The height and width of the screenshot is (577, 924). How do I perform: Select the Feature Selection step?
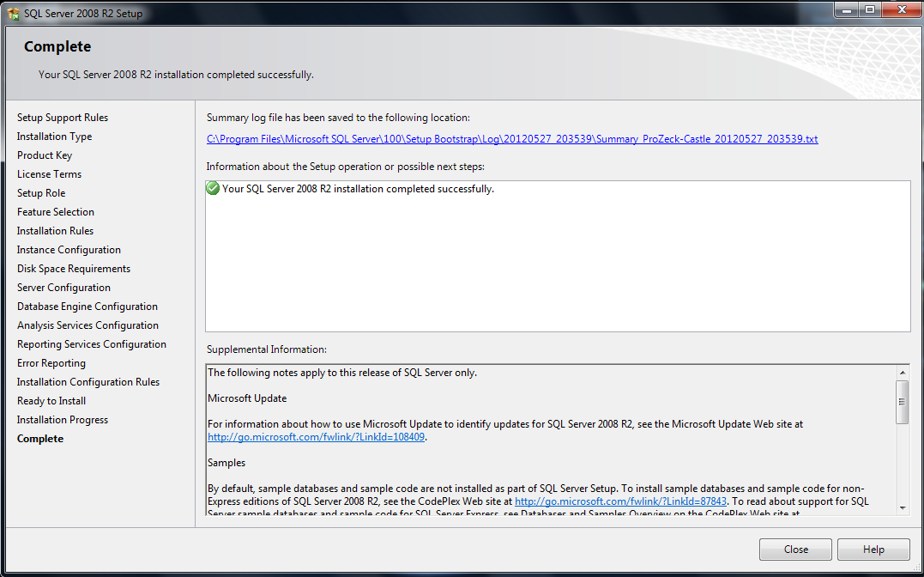click(56, 212)
